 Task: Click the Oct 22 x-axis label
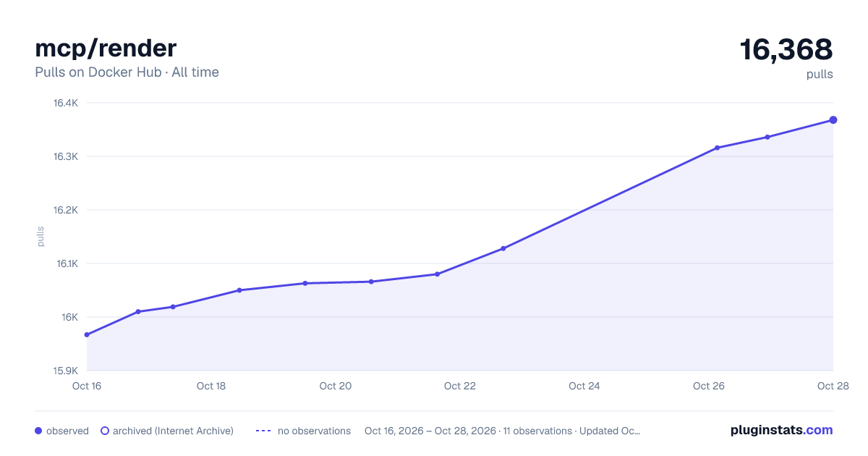pyautogui.click(x=460, y=386)
